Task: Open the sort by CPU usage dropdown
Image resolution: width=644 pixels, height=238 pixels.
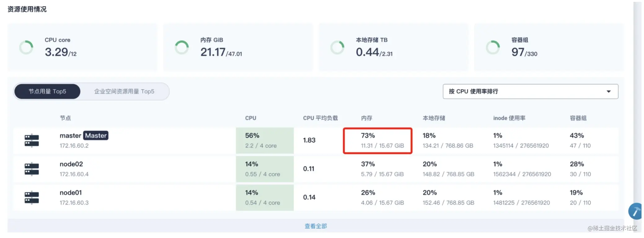Action: 531,91
